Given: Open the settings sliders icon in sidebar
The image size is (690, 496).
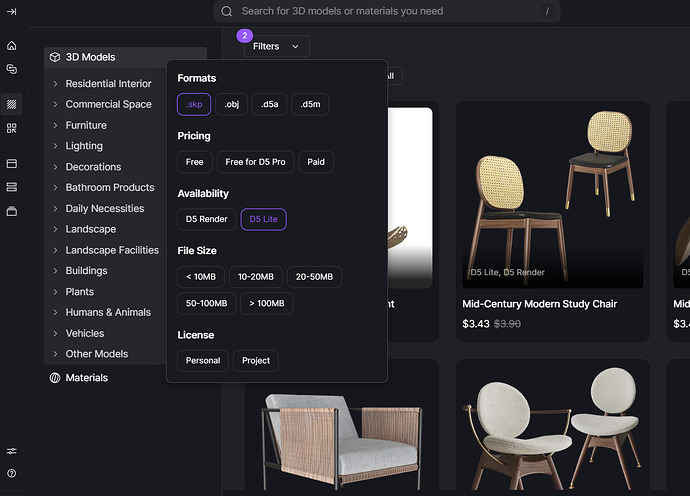Looking at the screenshot, I should 12,451.
